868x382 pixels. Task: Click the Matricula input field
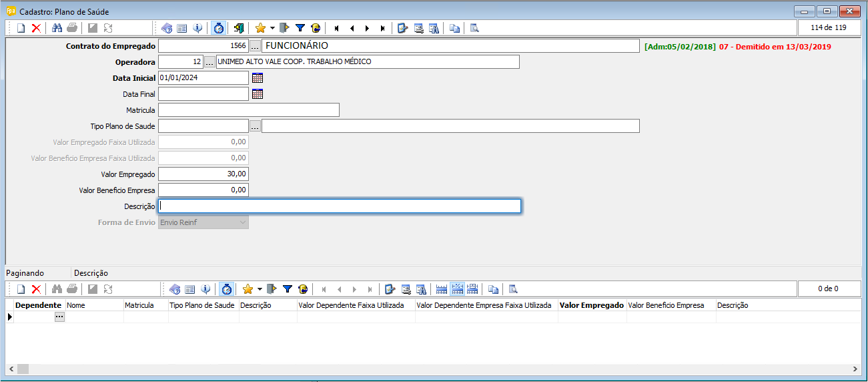point(249,110)
